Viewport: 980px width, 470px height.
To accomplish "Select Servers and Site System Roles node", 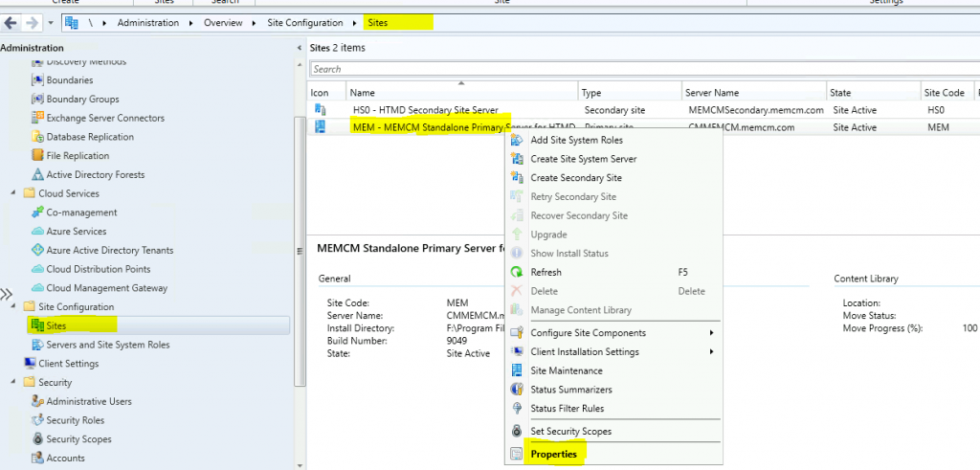I will [x=107, y=345].
